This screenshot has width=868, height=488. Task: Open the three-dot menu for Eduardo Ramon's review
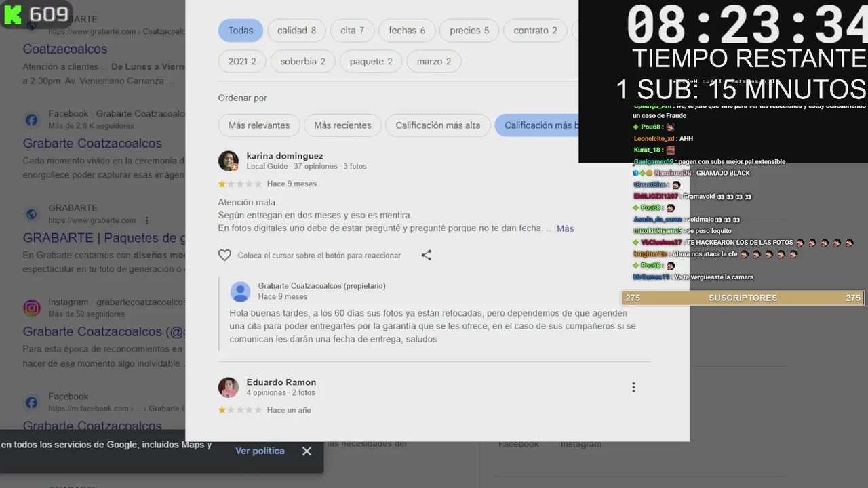coord(633,387)
